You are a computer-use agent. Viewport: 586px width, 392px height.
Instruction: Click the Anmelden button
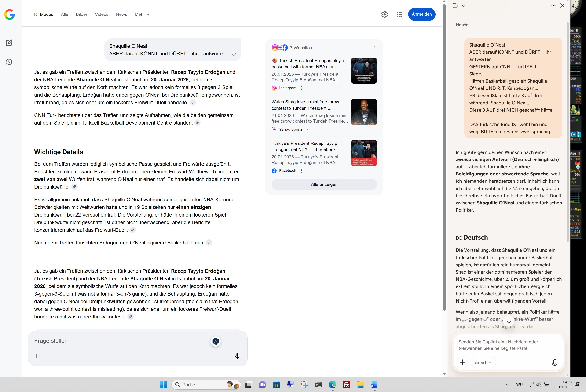(x=421, y=14)
